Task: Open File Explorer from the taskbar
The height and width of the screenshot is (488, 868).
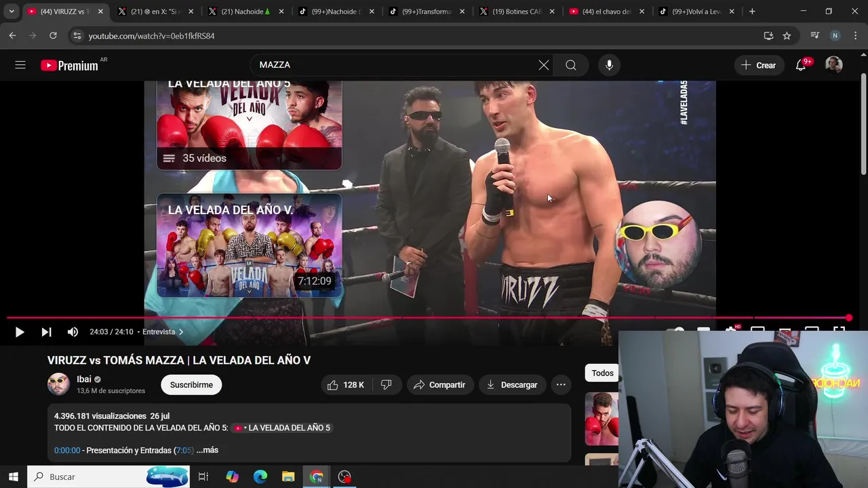Action: (x=288, y=476)
